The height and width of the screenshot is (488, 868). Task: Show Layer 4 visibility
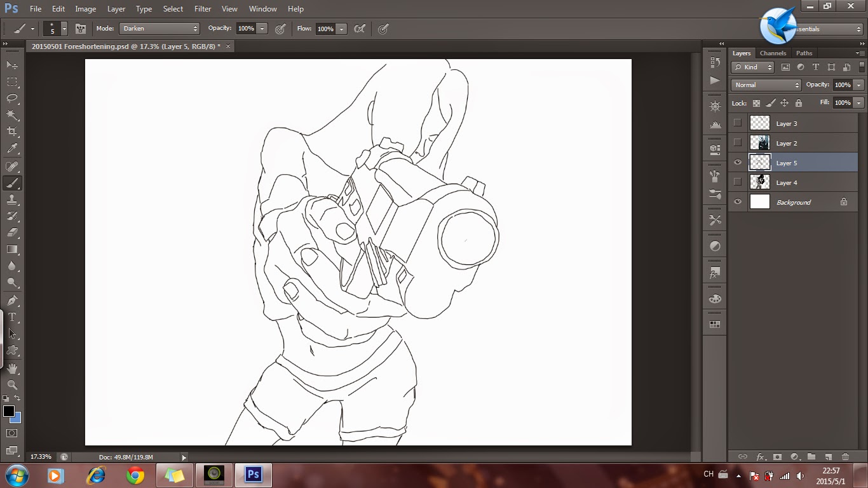tap(738, 182)
